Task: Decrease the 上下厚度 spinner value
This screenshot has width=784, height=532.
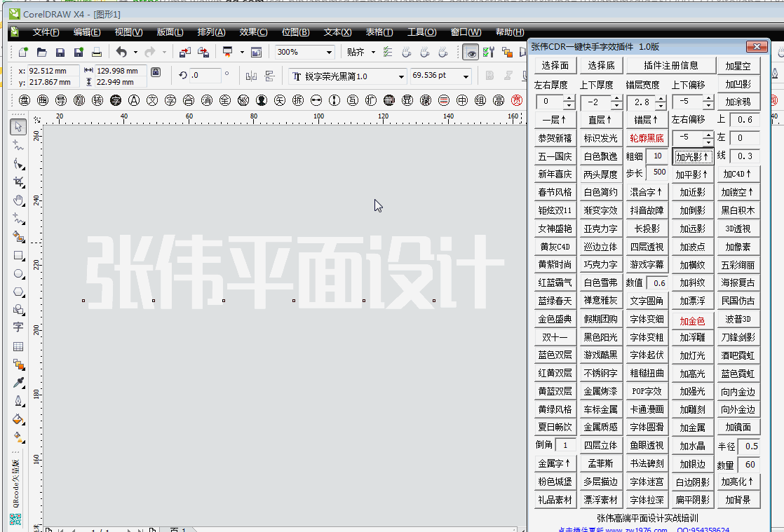Action: 616,105
